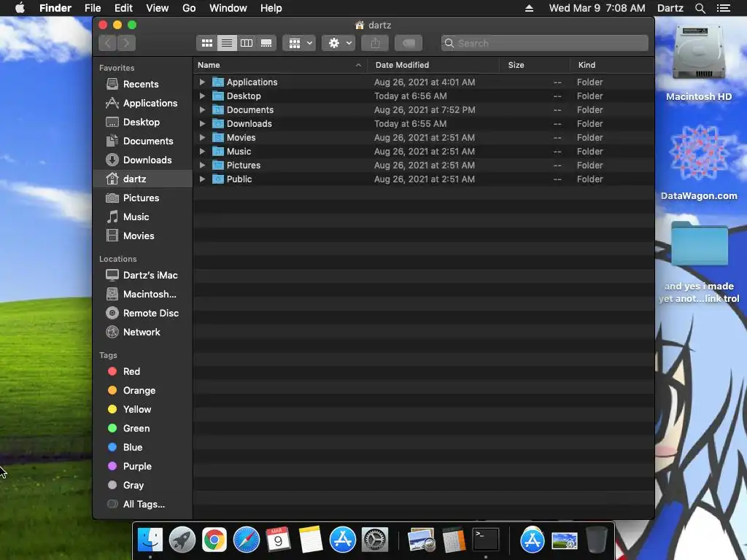Screen dimensions: 747x560
Task: Expand the Music folder disclosure triangle
Action: pos(202,151)
